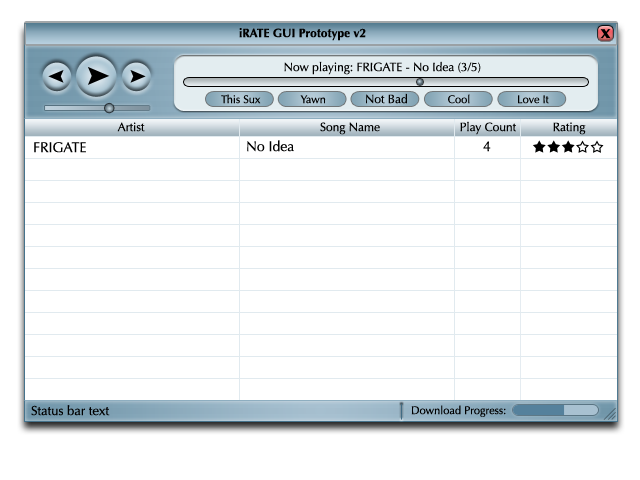The width and height of the screenshot is (640, 480).
Task: Sort by Artist column header
Action: coord(131,128)
